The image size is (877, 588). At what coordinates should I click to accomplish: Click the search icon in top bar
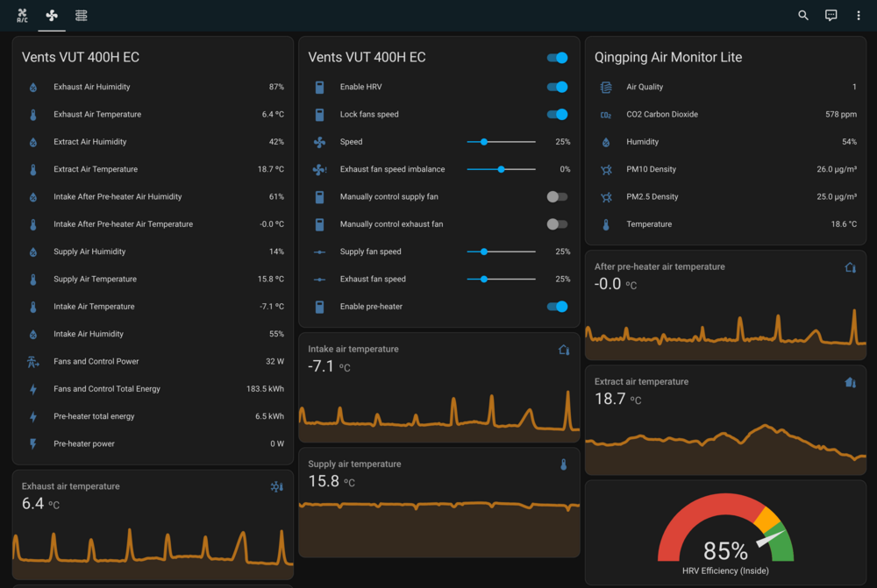tap(803, 15)
